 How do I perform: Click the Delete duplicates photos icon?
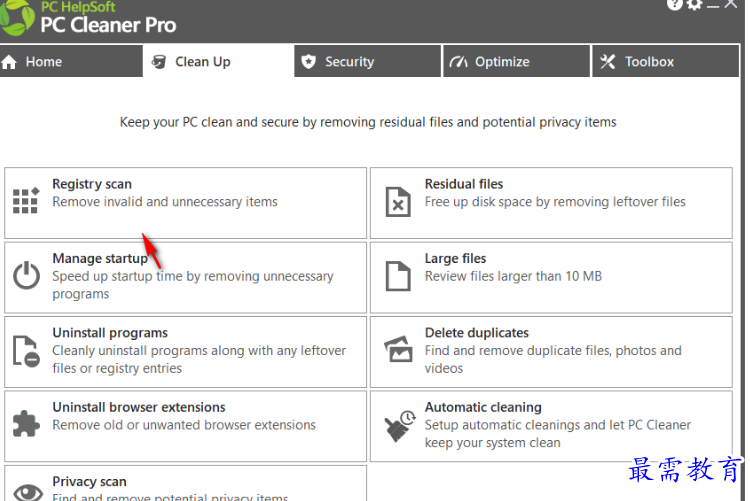(x=398, y=349)
